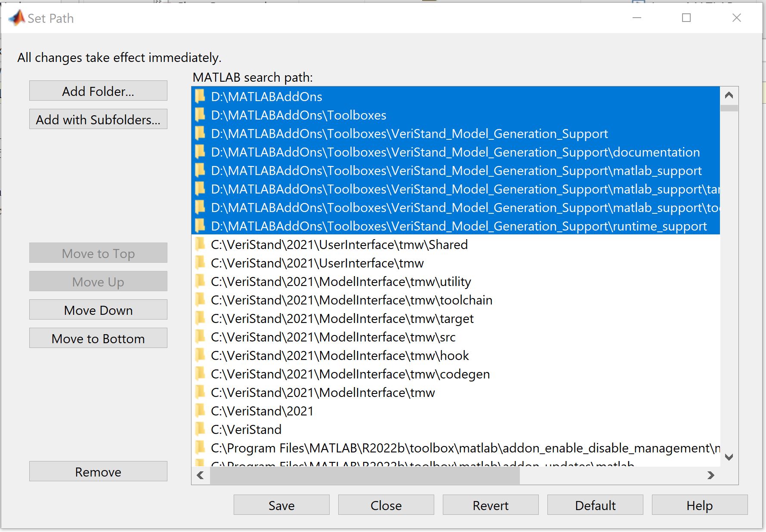
Task: Click folder icon for ModelInterface\tmw\utility
Action: tap(200, 281)
